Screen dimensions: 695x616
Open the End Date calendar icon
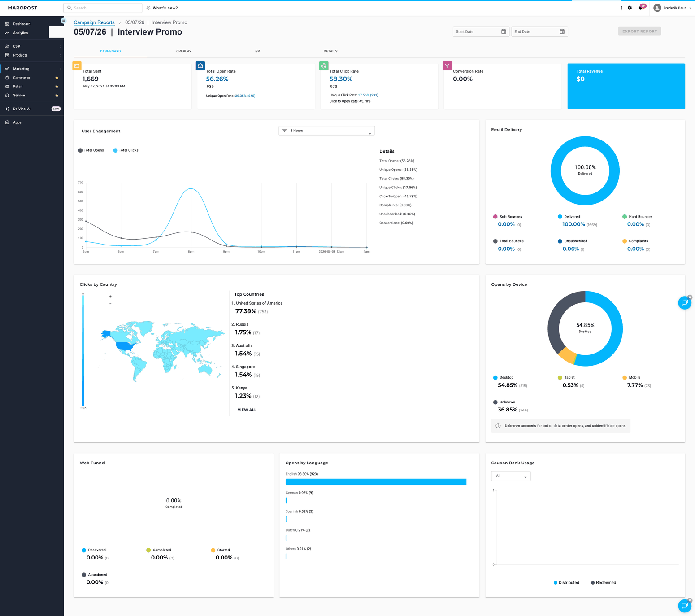pyautogui.click(x=562, y=31)
